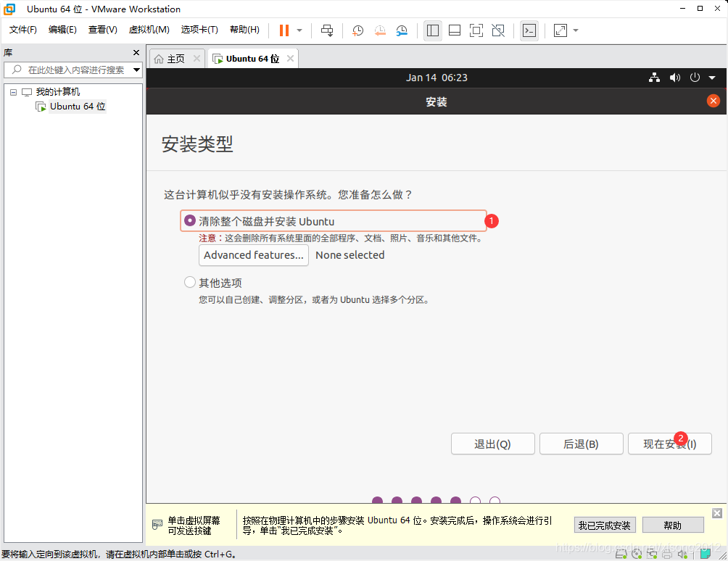Screen dimensions: 728x561
Task: Click the sound card status icon at bottom
Action: point(682,554)
